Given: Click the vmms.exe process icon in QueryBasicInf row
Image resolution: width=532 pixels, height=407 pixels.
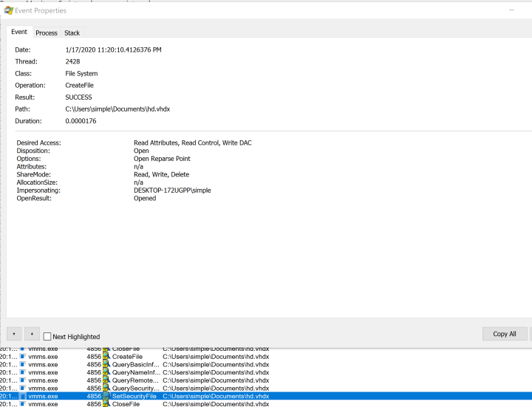Looking at the screenshot, I should point(22,364).
